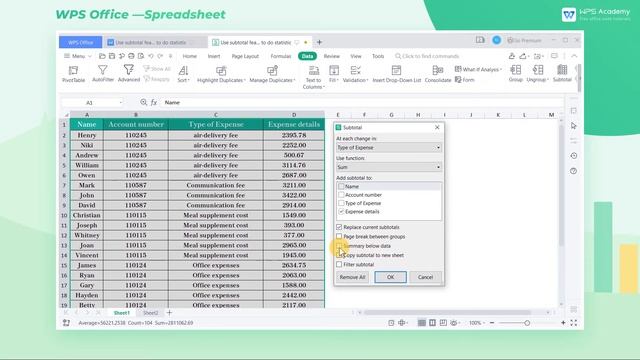
Task: Check the Name subtotal checkbox
Action: [x=341, y=186]
